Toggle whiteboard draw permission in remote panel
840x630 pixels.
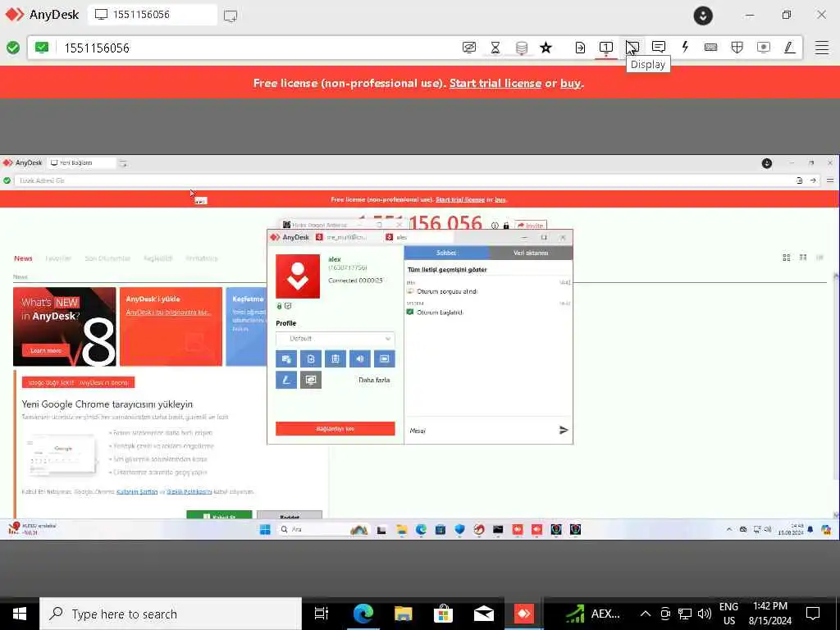pyautogui.click(x=286, y=380)
